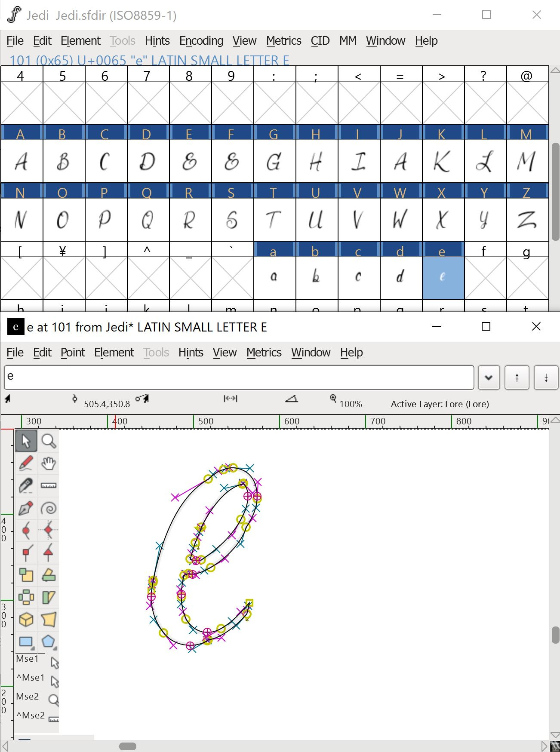
Task: Activate the Rotate selection tool
Action: point(49,575)
